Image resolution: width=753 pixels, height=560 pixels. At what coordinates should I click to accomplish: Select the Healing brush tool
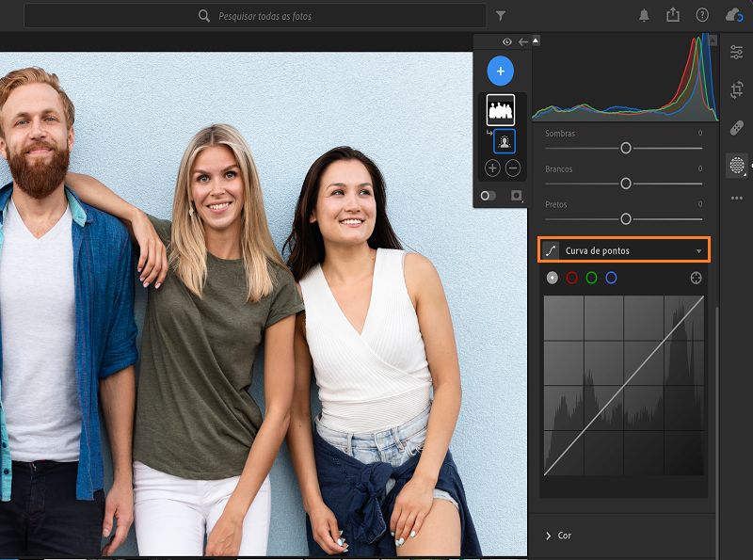736,128
